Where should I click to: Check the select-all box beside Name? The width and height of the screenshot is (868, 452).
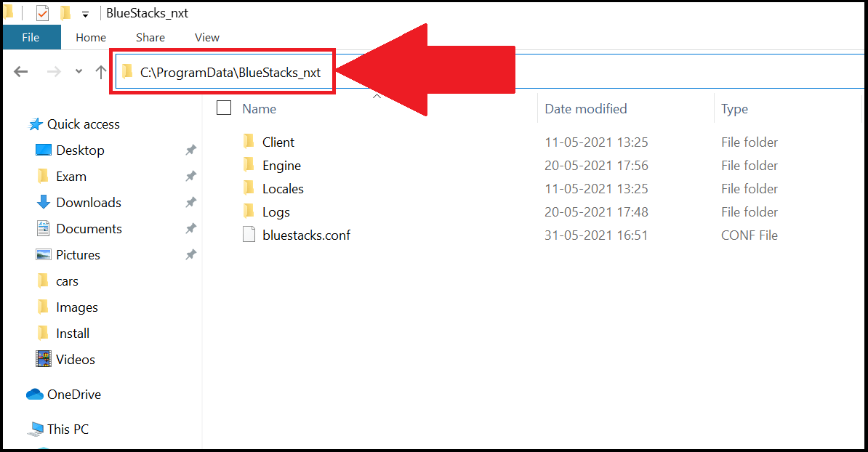[x=223, y=107]
